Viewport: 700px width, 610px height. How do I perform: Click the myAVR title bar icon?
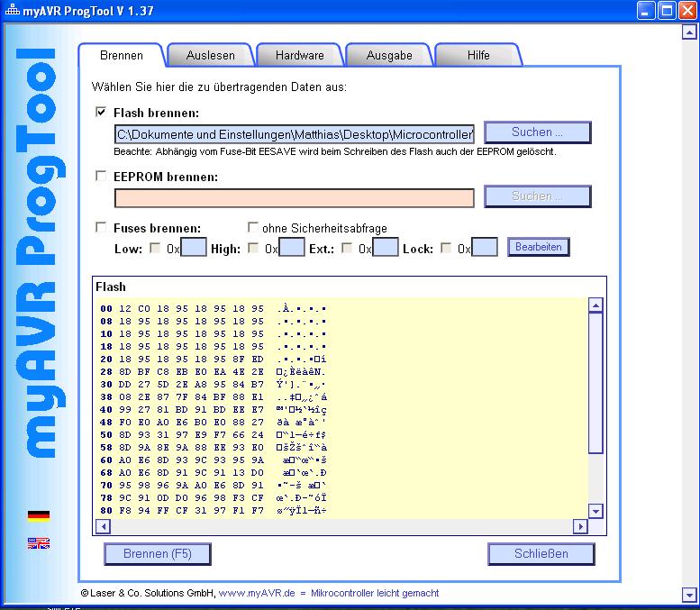coord(12,10)
